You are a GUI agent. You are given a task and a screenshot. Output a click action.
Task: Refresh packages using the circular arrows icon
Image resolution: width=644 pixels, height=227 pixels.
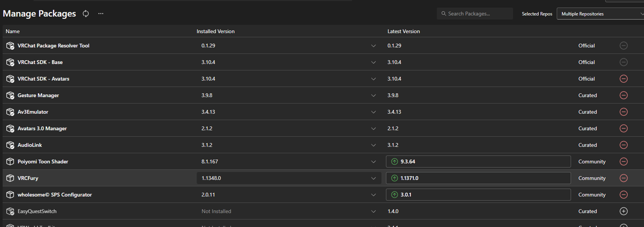(86, 14)
